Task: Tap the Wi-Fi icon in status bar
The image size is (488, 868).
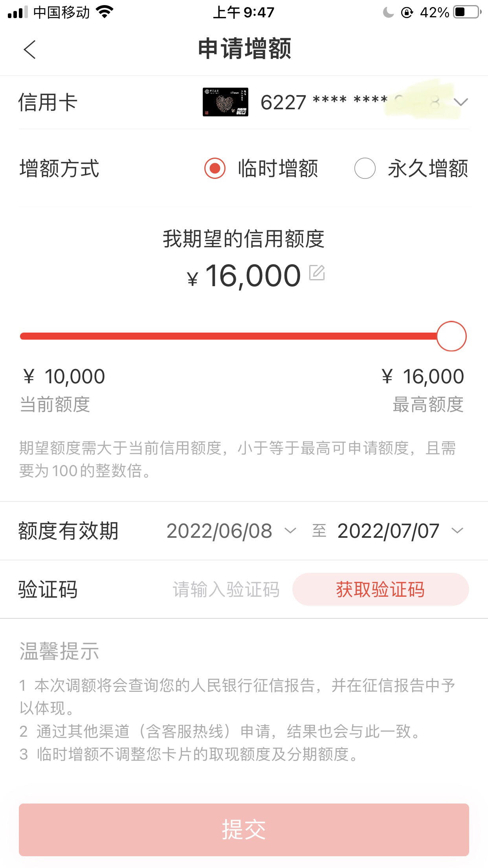Action: coord(105,12)
